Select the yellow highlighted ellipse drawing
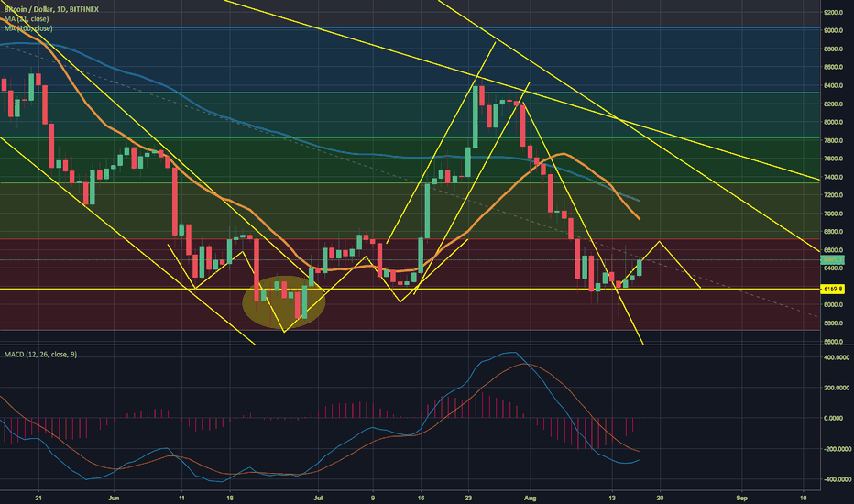This screenshot has height=504, width=854. [284, 302]
